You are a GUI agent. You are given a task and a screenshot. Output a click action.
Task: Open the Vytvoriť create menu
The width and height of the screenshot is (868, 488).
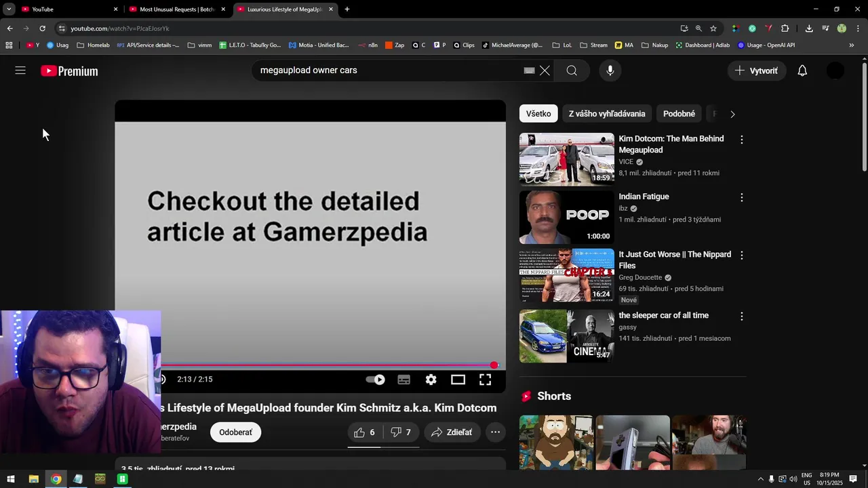tap(757, 70)
